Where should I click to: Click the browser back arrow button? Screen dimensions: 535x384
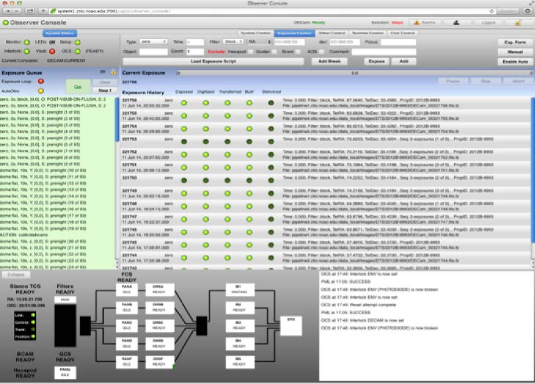(8, 11)
